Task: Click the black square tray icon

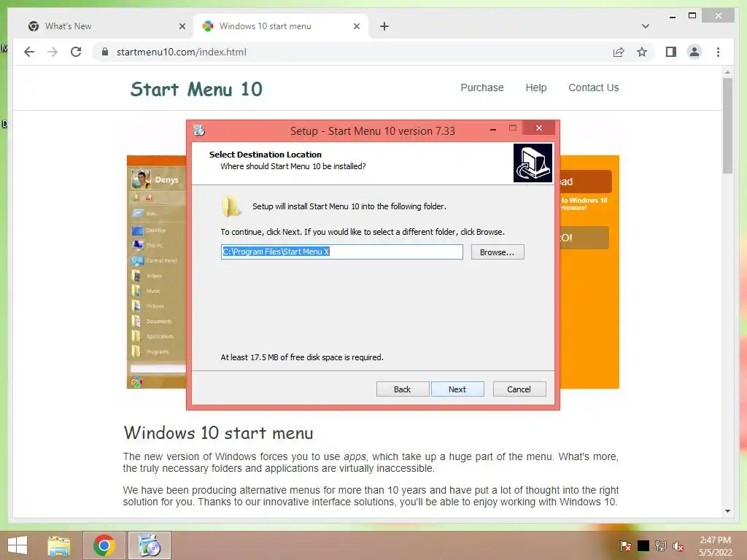Action: pos(643,545)
